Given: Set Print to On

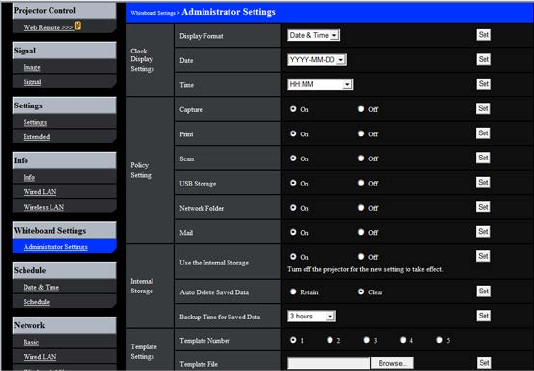Looking at the screenshot, I should pyautogui.click(x=293, y=134).
